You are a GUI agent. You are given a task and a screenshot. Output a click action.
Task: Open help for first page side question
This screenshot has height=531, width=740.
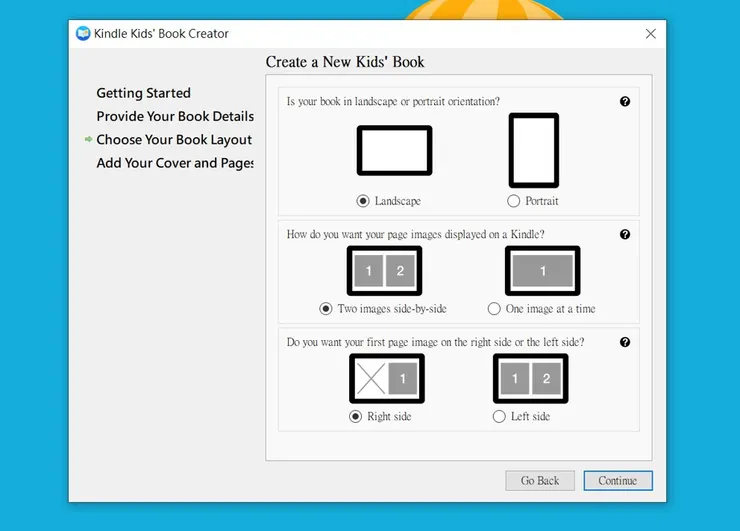pyautogui.click(x=625, y=342)
